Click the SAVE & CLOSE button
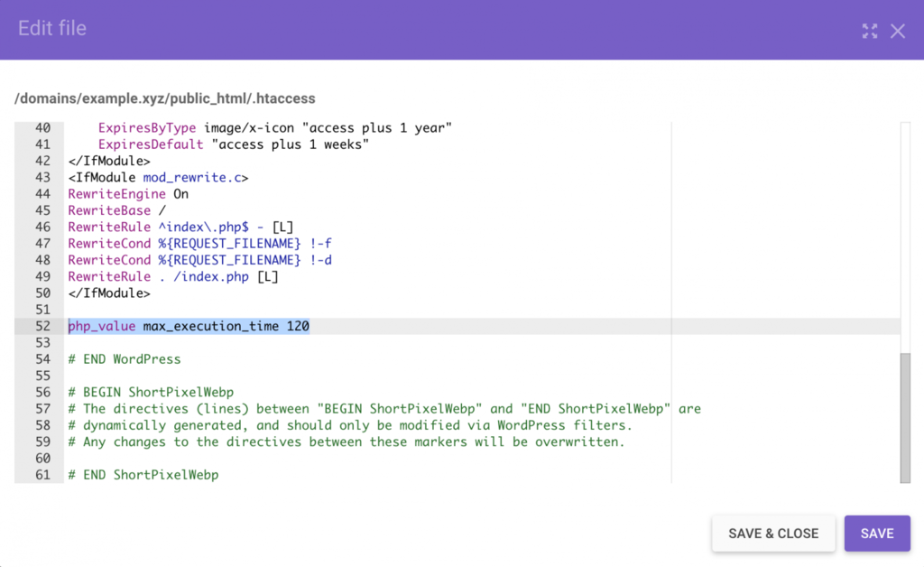Viewport: 924px width, 567px height. coord(773,534)
